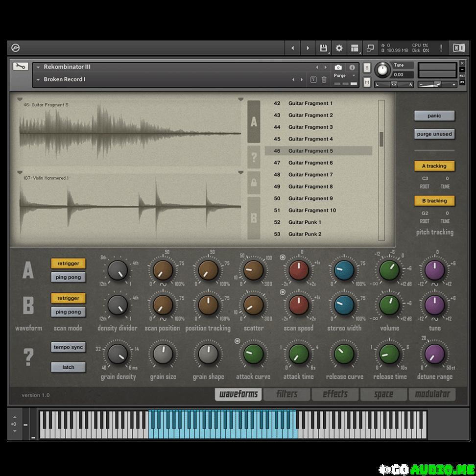This screenshot has height=476, width=476.
Task: Select Guitar Fragment 8 in waveform list
Action: [310, 187]
